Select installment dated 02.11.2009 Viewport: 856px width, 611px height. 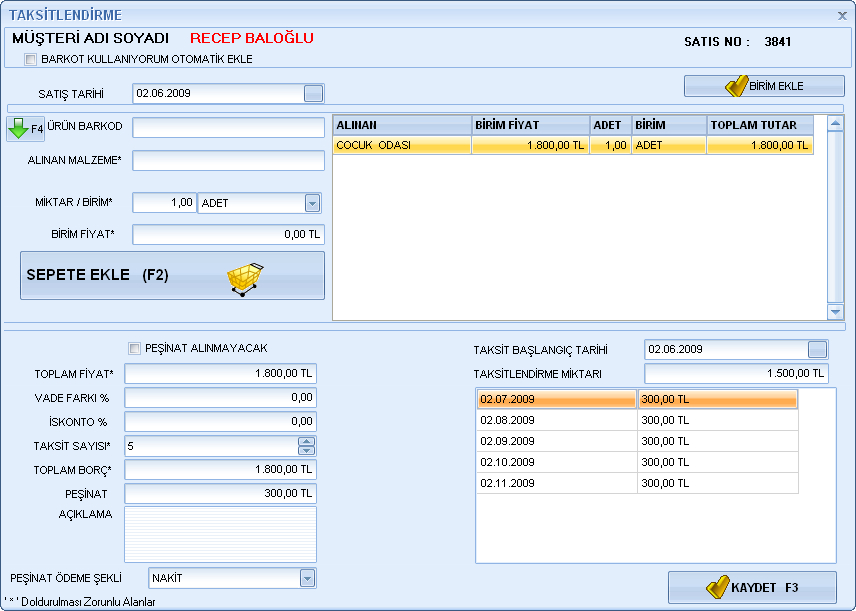click(637, 483)
